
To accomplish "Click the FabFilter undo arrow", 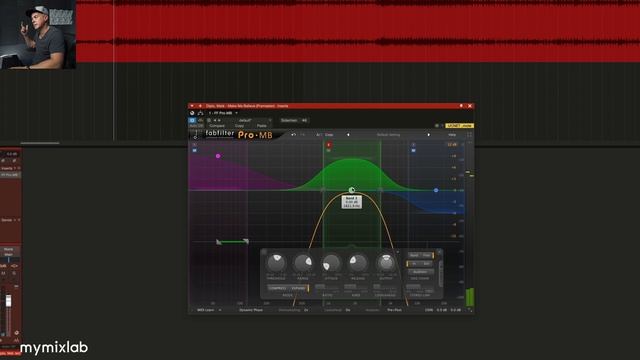I will tap(293, 135).
